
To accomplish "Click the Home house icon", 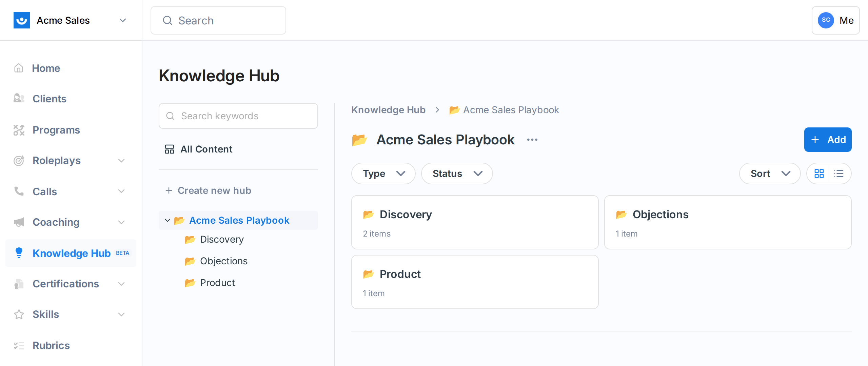I will pyautogui.click(x=19, y=68).
